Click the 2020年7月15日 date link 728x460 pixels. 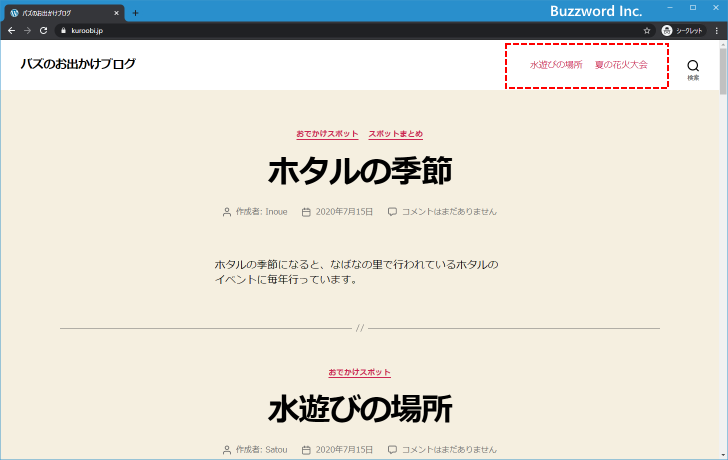(344, 212)
